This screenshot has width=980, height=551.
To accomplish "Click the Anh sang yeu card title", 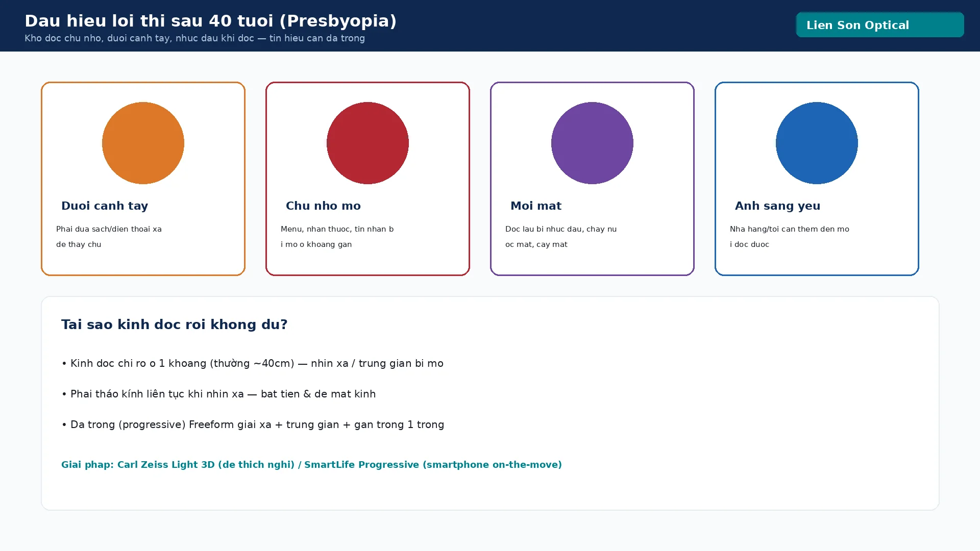I will pyautogui.click(x=777, y=206).
